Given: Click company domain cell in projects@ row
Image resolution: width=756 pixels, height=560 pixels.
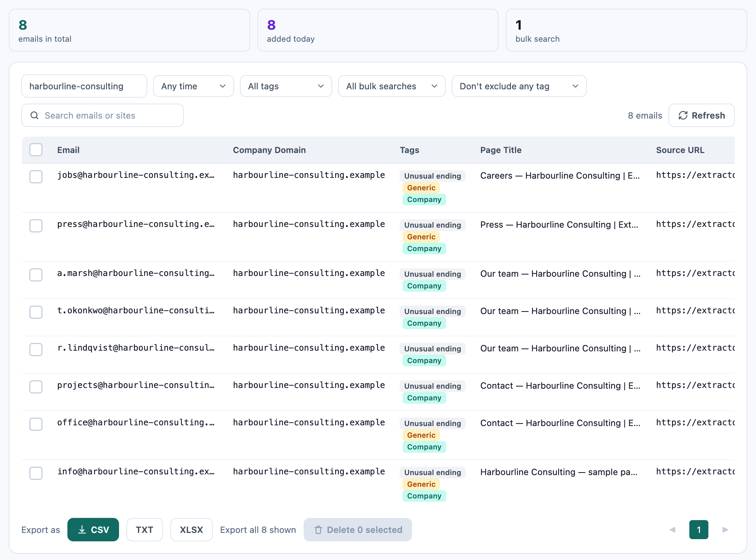Looking at the screenshot, I should pos(309,385).
